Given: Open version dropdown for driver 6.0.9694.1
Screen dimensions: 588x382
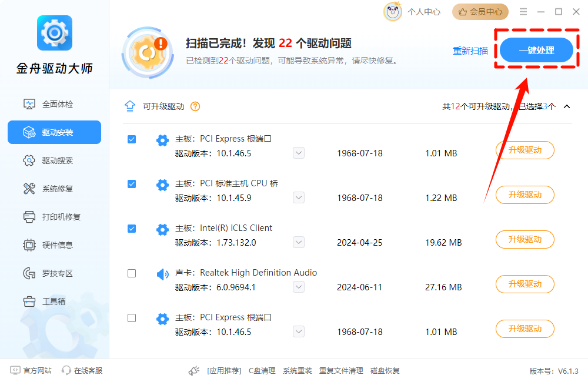Looking at the screenshot, I should pyautogui.click(x=299, y=287).
